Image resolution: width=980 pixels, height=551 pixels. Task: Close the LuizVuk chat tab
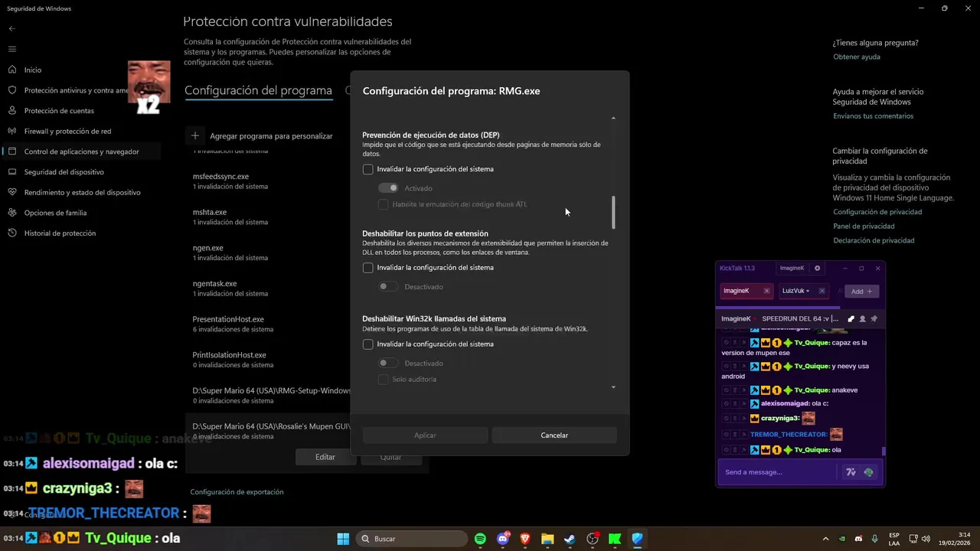(x=822, y=291)
